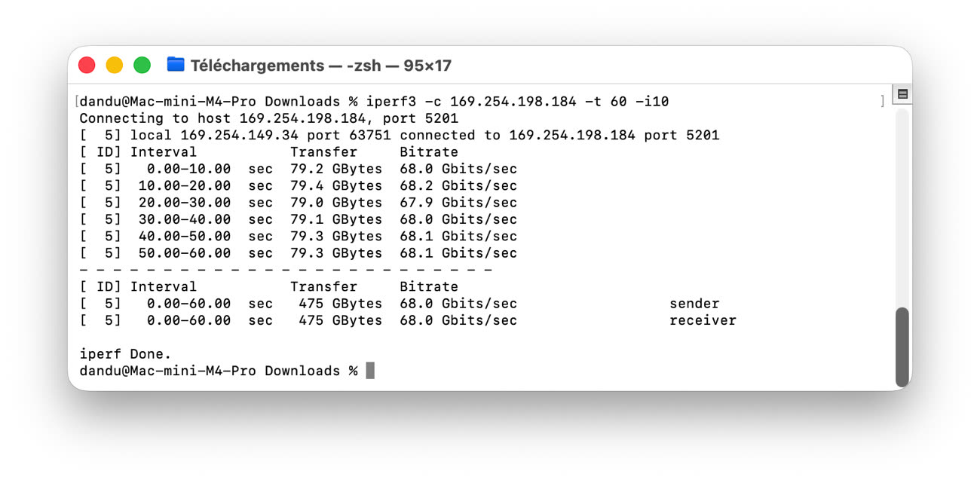Click the scrollbar thumb in the terminal

[x=902, y=347]
